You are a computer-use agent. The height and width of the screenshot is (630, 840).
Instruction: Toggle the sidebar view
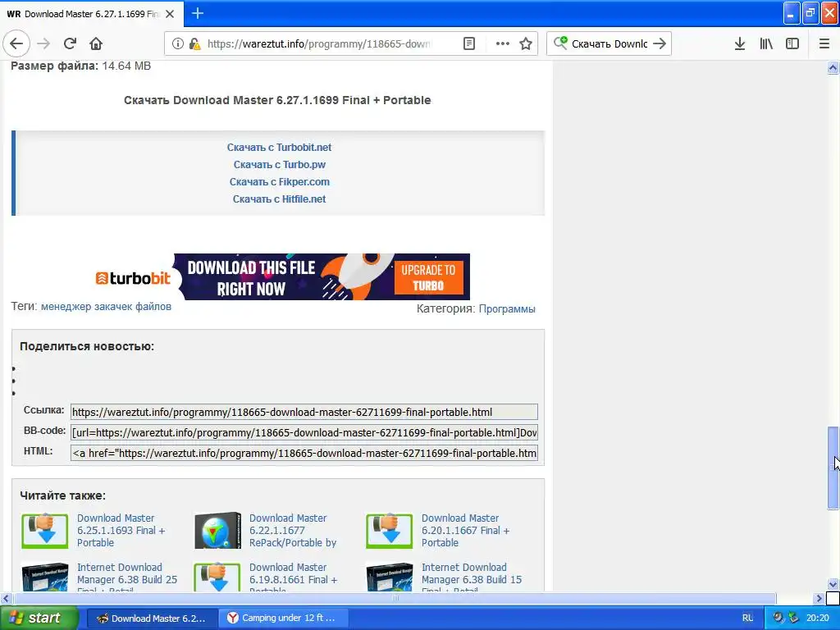(x=792, y=44)
